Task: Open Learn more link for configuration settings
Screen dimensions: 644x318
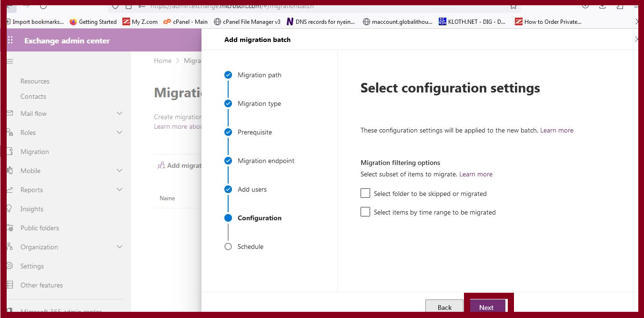Action: [x=557, y=130]
